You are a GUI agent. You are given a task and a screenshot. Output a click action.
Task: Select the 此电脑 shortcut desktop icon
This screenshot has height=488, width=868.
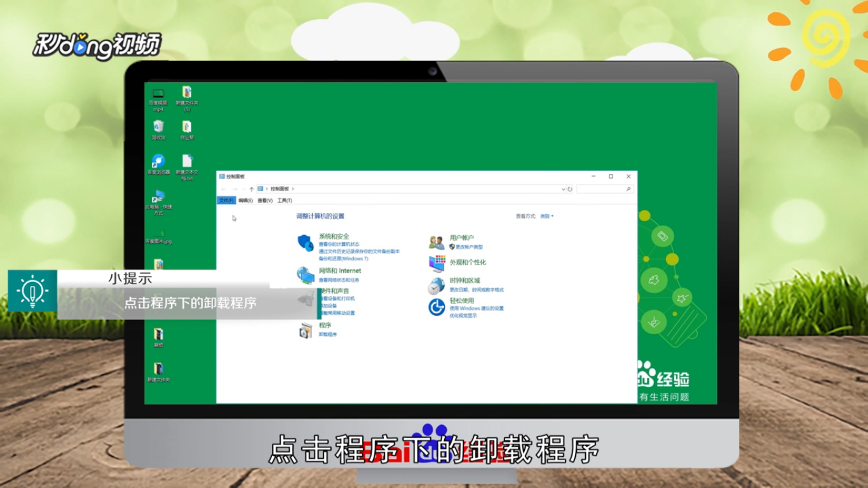point(158,203)
